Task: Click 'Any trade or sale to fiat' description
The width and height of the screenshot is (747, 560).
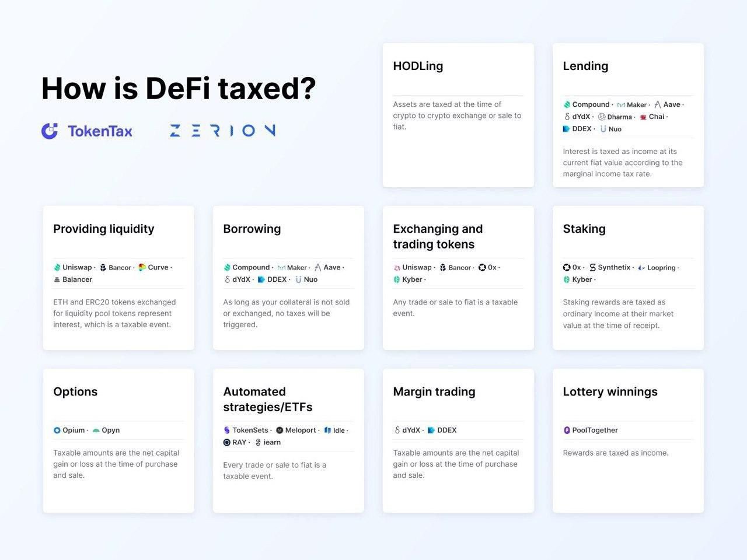Action: tap(455, 307)
